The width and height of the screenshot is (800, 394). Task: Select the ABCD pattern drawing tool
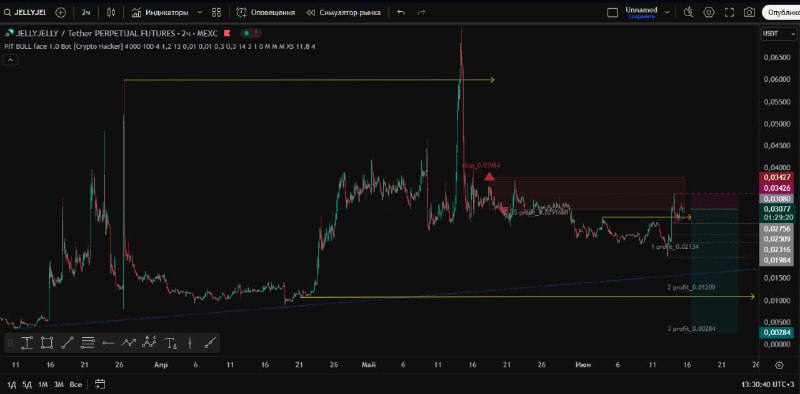coord(149,343)
